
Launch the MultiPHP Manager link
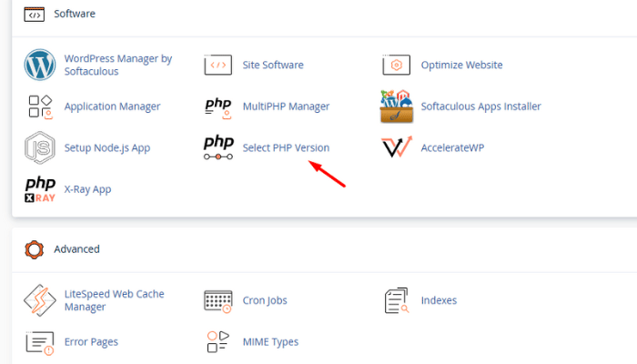point(286,106)
